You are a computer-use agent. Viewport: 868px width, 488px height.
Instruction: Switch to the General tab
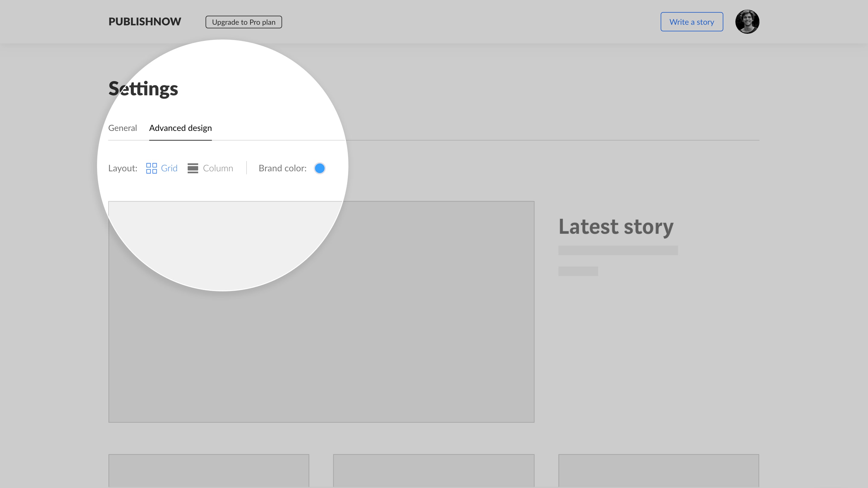click(122, 128)
